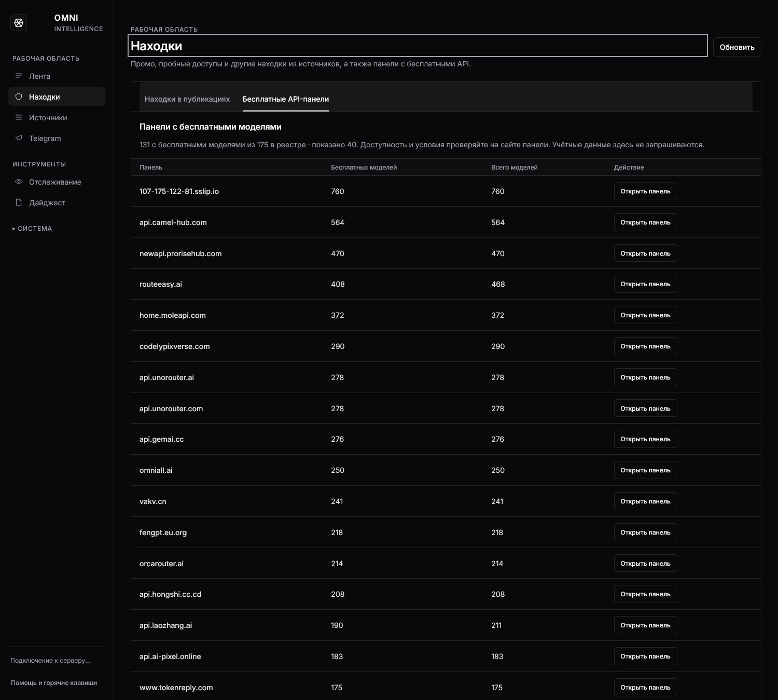
Task: Click panel name api.laozhang.ai
Action: pos(166,625)
